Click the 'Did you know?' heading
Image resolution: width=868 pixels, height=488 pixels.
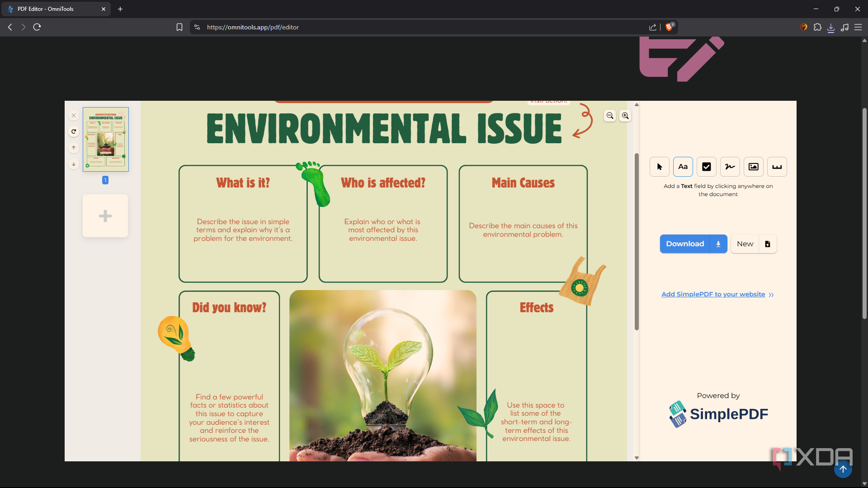[229, 308]
